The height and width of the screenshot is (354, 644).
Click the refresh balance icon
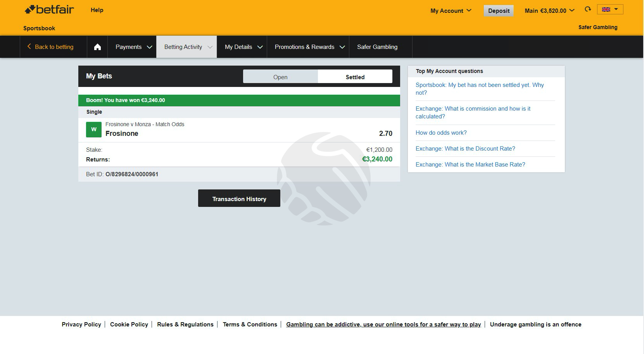point(588,9)
